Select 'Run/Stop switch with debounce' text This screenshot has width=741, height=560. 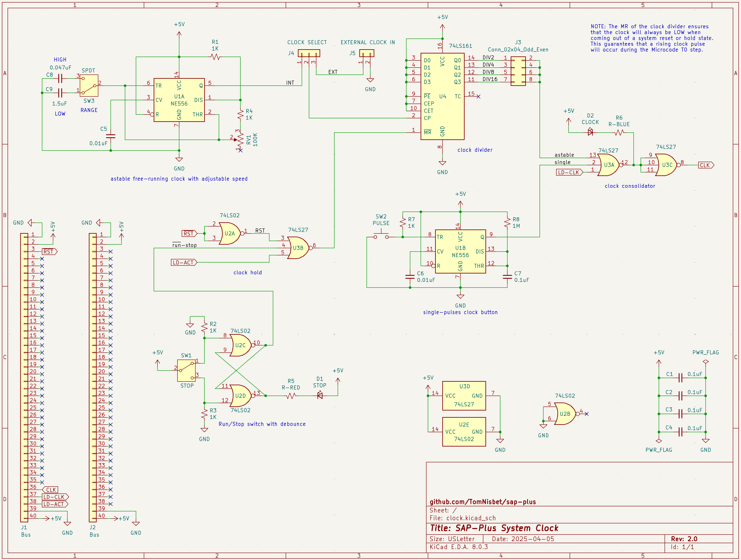coord(262,424)
